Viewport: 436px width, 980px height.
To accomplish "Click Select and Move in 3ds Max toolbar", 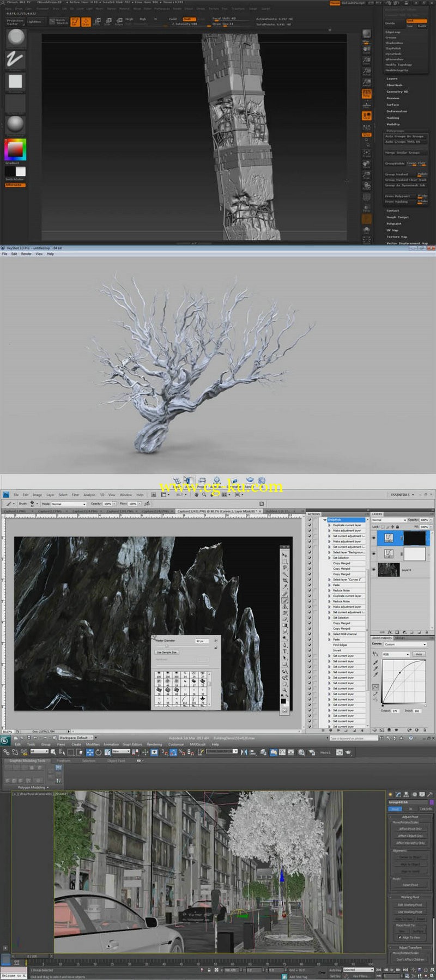I will tap(90, 752).
